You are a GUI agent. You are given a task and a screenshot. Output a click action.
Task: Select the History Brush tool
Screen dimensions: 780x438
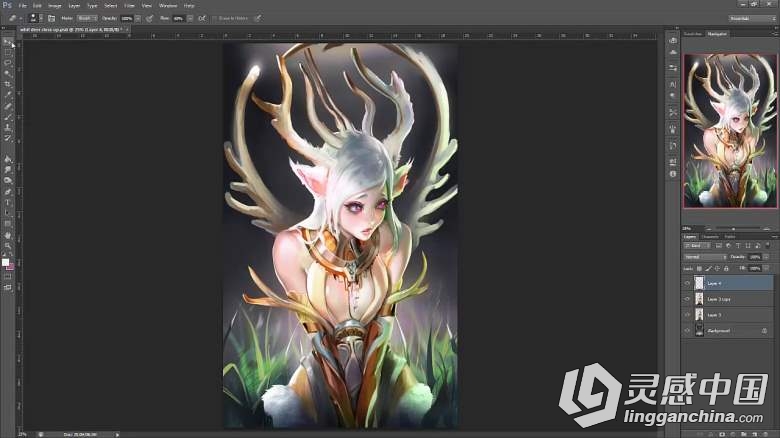tap(7, 138)
